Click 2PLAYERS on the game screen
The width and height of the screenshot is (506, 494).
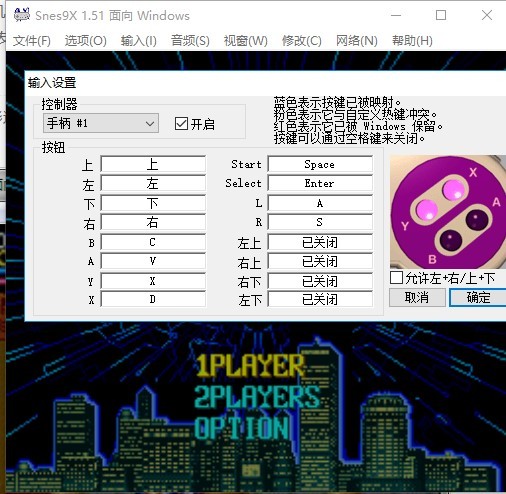point(257,396)
